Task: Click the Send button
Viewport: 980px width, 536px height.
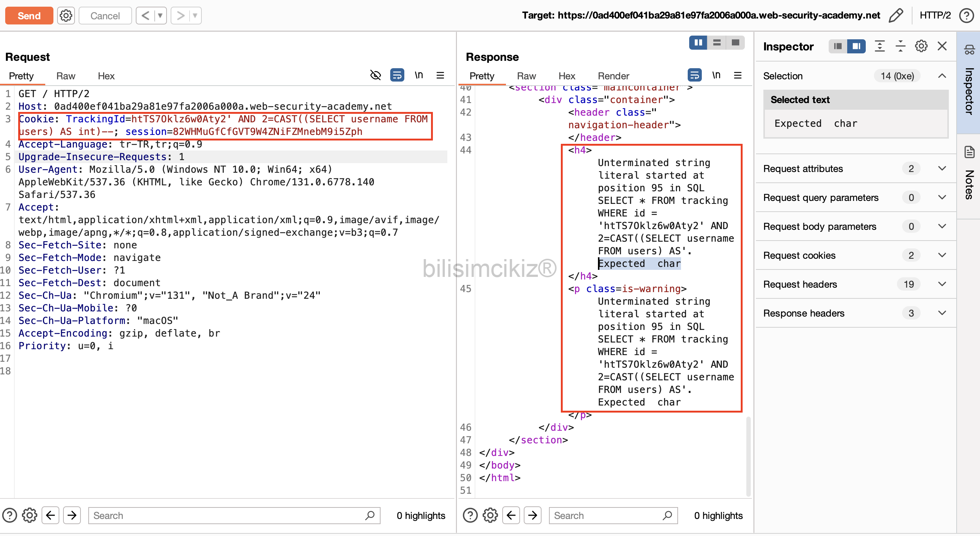Action: [x=29, y=16]
